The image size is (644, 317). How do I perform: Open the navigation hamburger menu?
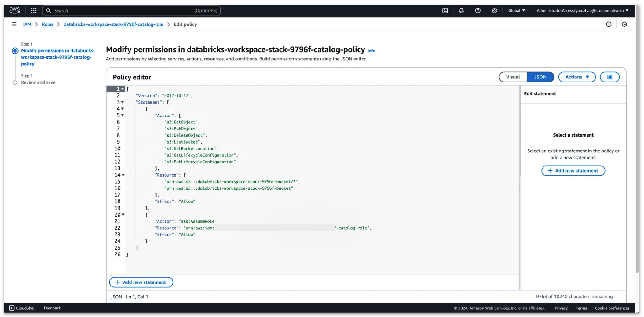click(x=14, y=24)
